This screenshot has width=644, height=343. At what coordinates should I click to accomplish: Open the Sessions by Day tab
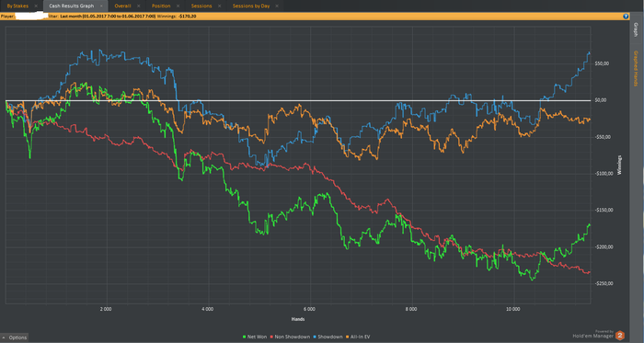point(251,6)
